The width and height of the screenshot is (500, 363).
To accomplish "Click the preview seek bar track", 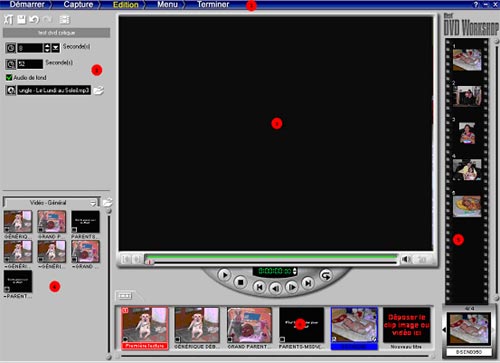I will [x=272, y=262].
